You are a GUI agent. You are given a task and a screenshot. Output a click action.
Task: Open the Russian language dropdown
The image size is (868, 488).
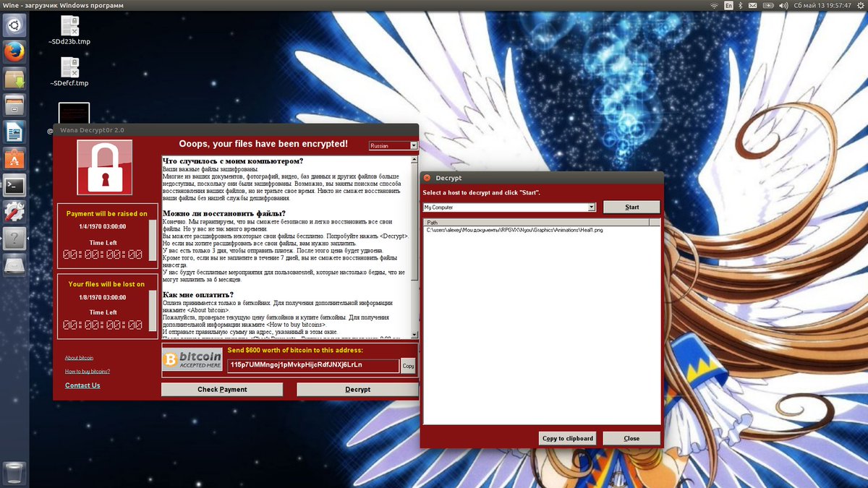click(393, 145)
